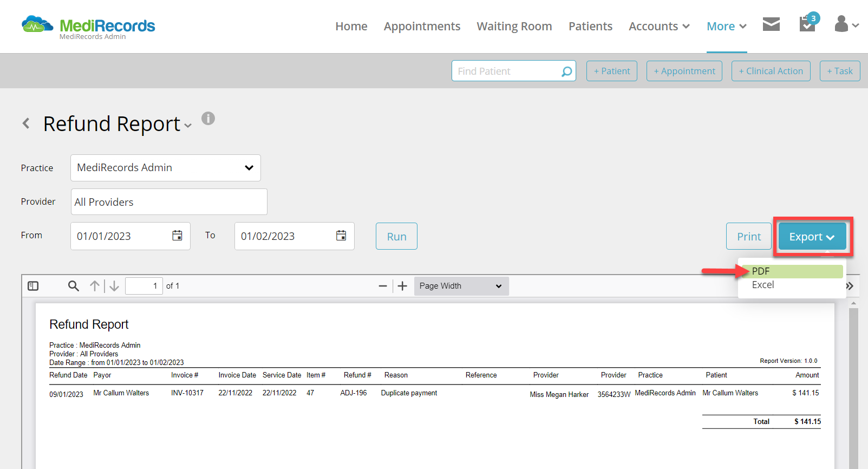
Task: Click the Amount column header
Action: tap(807, 375)
